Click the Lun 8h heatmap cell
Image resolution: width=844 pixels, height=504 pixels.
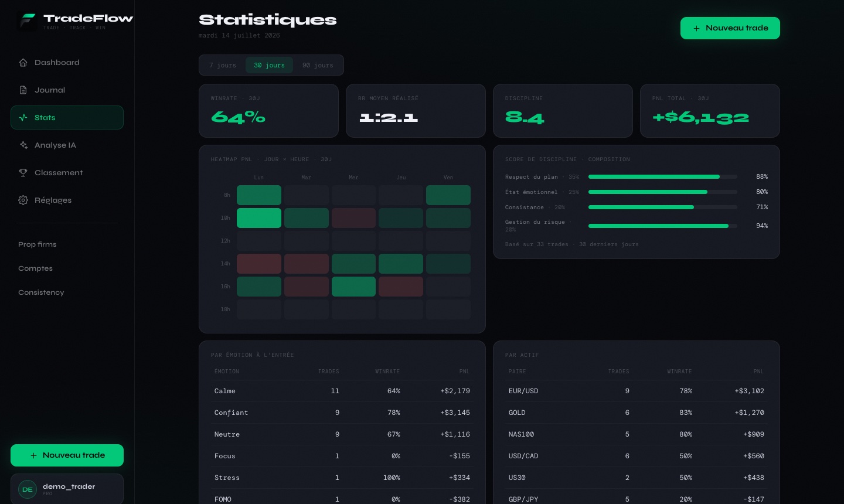coord(259,195)
